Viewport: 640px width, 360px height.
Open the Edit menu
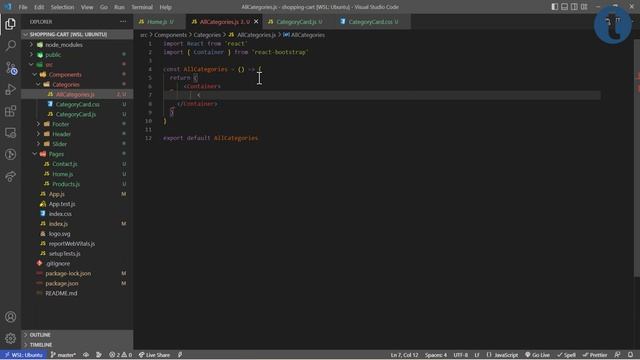39,7
